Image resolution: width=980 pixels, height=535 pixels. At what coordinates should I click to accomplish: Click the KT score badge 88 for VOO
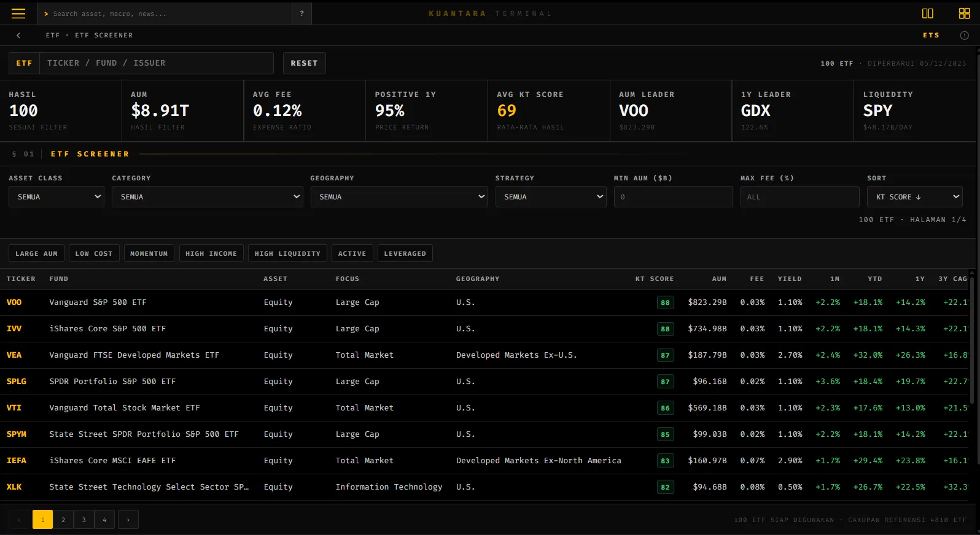[x=665, y=302]
